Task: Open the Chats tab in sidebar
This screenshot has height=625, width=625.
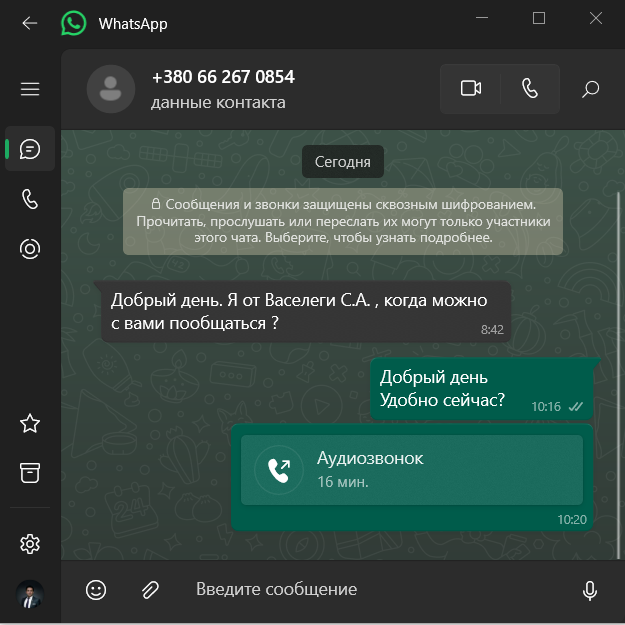Action: click(30, 149)
